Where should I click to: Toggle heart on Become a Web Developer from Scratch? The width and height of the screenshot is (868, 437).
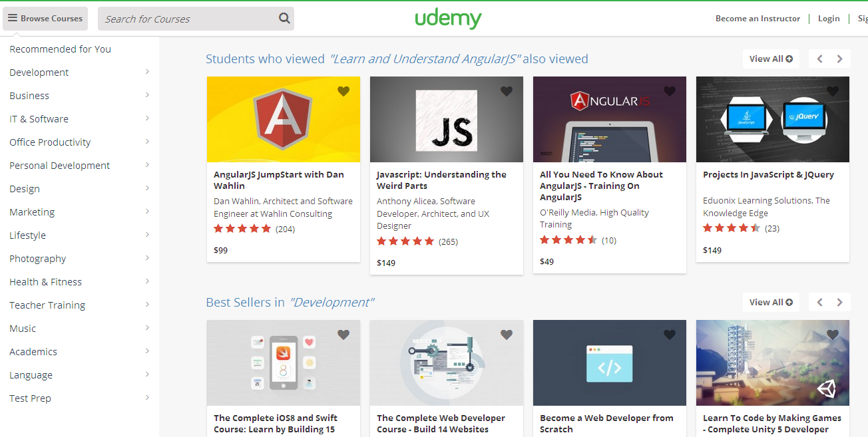[670, 335]
